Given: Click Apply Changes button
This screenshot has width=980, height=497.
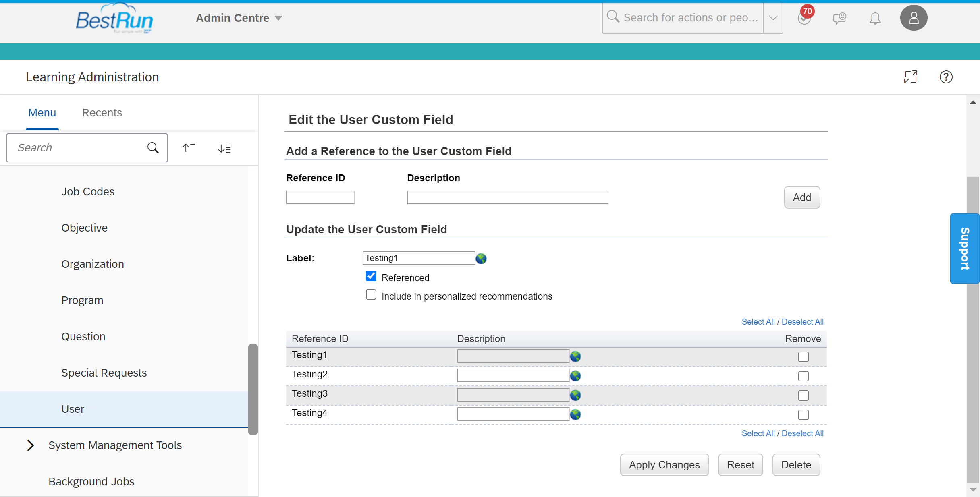Looking at the screenshot, I should coord(664,465).
